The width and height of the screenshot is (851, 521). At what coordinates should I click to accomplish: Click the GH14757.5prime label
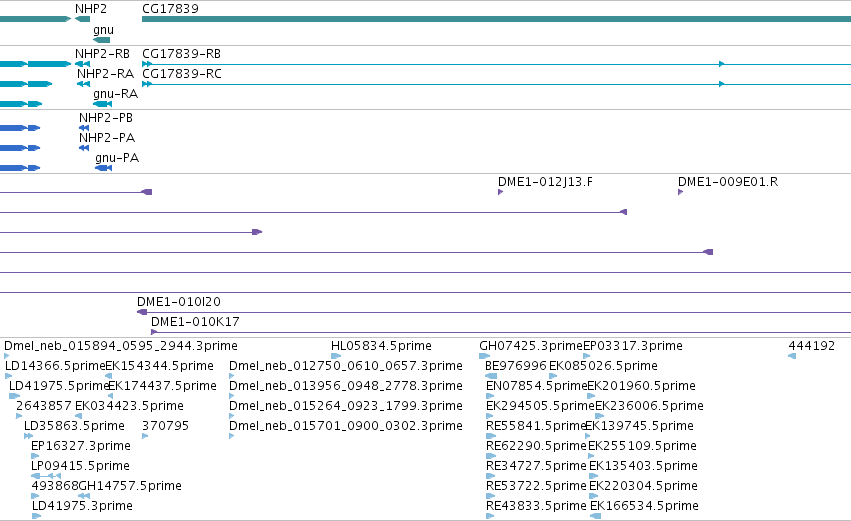tap(130, 486)
